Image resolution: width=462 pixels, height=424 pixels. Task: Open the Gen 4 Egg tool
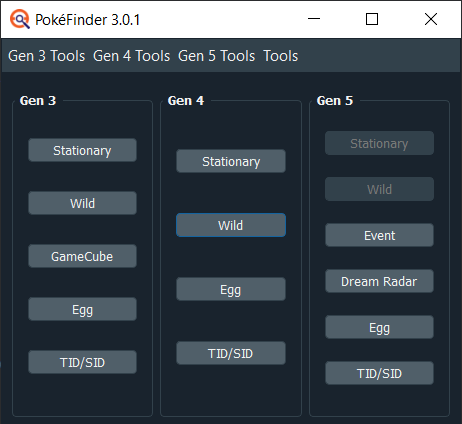[231, 289]
